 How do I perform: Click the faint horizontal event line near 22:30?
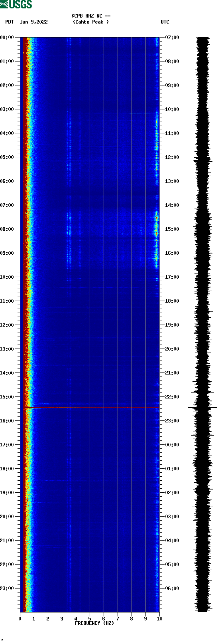(90, 578)
